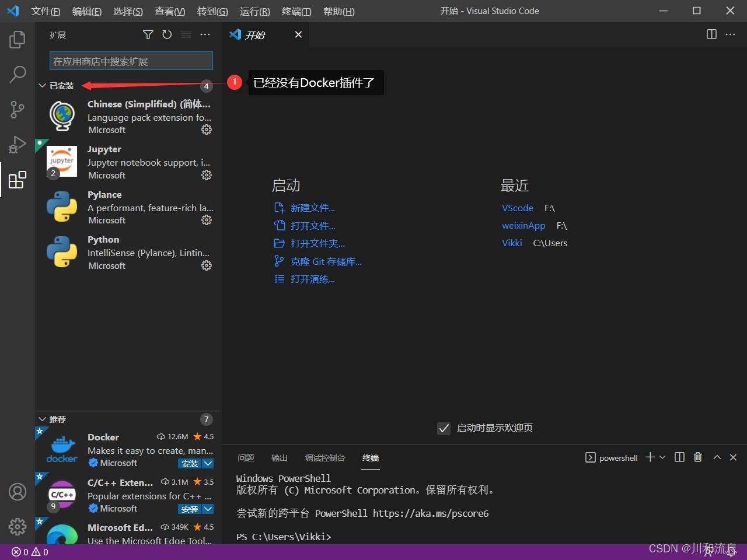The height and width of the screenshot is (560, 747).
Task: Switch to the 调试控制台 tab
Action: coord(325,458)
